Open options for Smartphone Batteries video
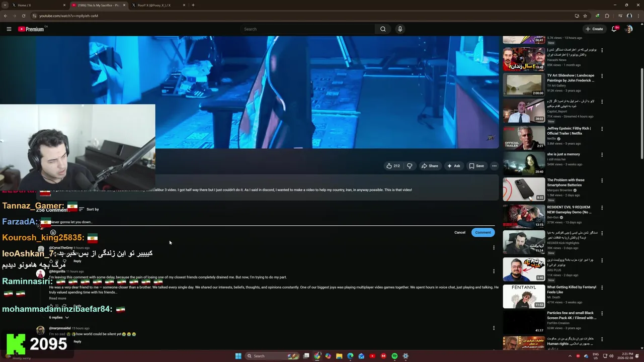The image size is (644, 362). coord(602,180)
